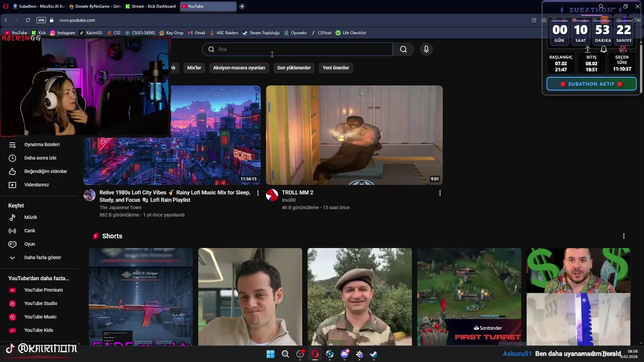Open the CS2 bookmark
The height and width of the screenshot is (362, 644).
click(113, 33)
